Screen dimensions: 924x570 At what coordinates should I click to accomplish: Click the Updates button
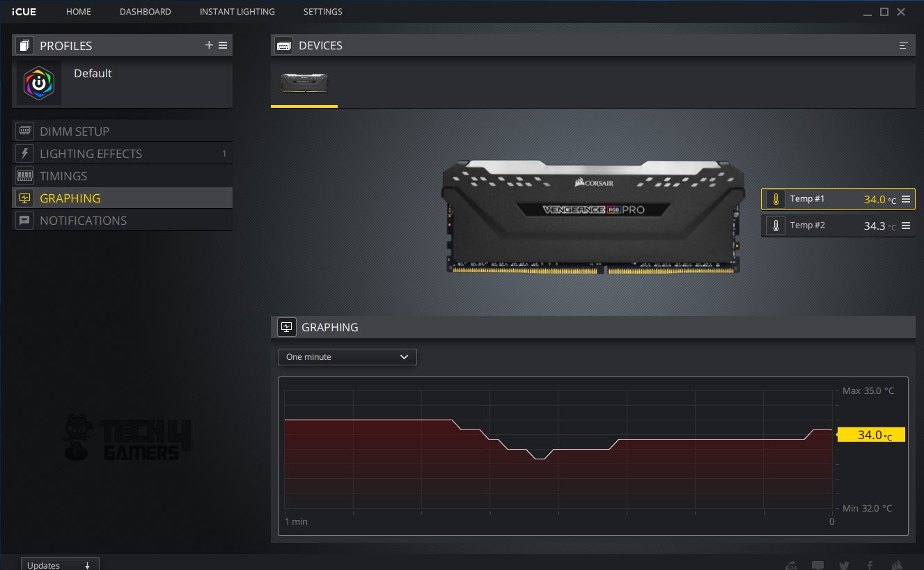pyautogui.click(x=60, y=564)
